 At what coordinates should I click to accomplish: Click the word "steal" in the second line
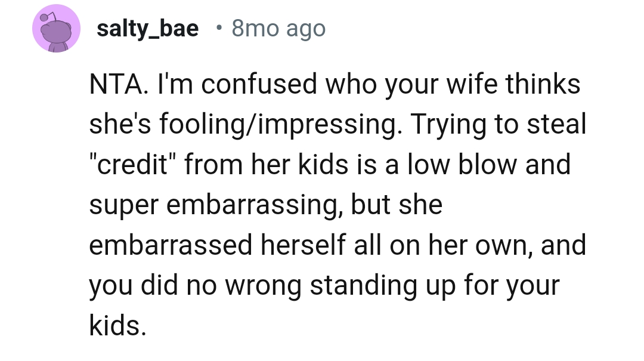559,125
